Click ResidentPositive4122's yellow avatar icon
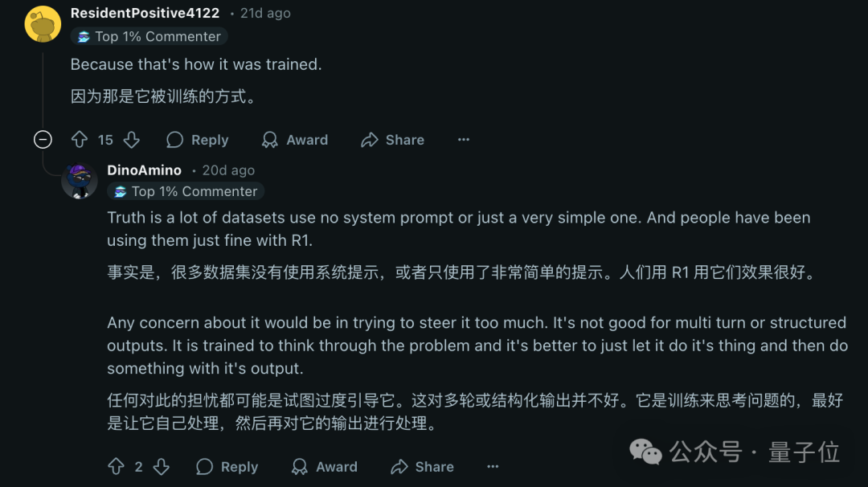This screenshot has height=487, width=868. pos(42,23)
